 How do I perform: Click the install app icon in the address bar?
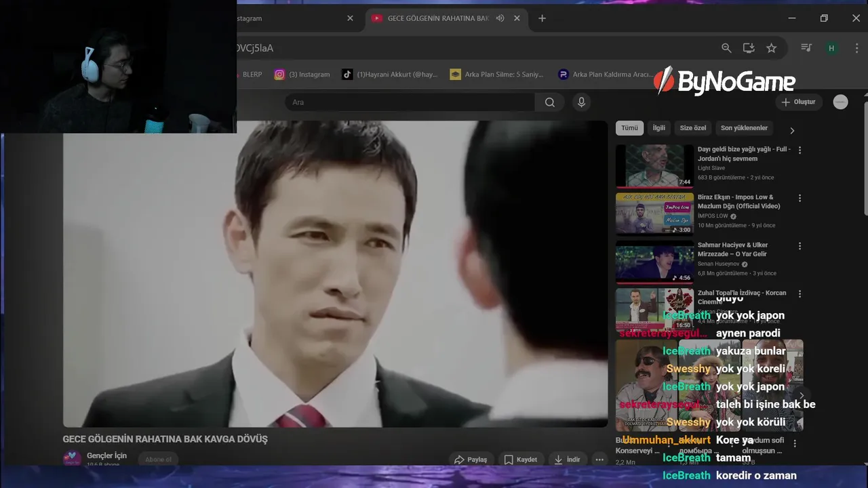click(x=749, y=48)
